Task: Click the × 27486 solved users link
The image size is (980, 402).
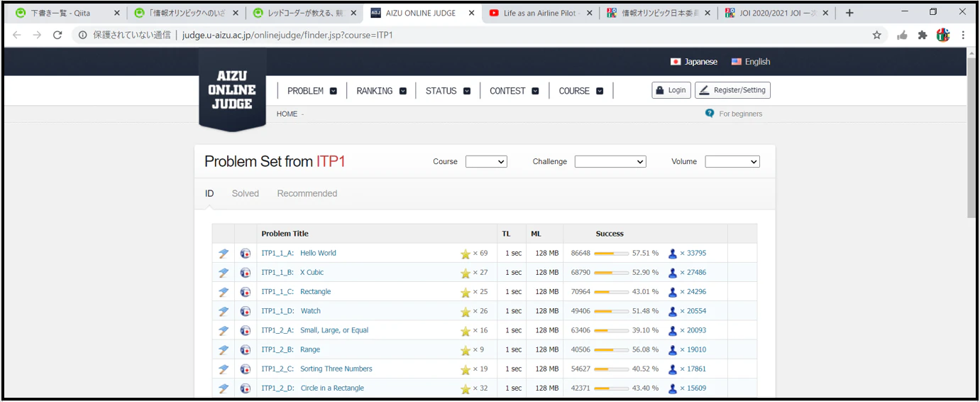Action: [693, 273]
